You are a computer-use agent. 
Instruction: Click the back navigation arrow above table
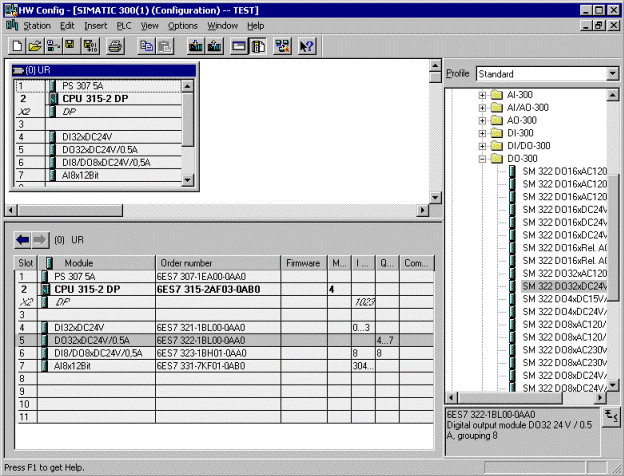coord(23,240)
